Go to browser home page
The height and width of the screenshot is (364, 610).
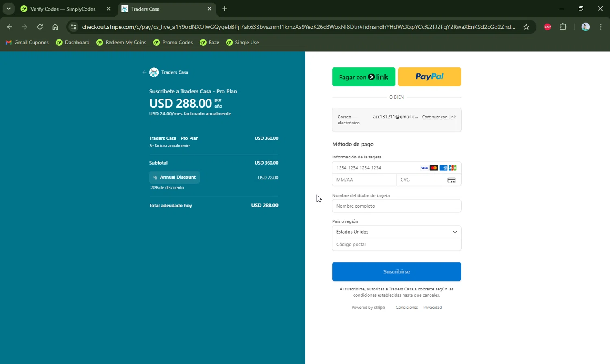point(55,27)
